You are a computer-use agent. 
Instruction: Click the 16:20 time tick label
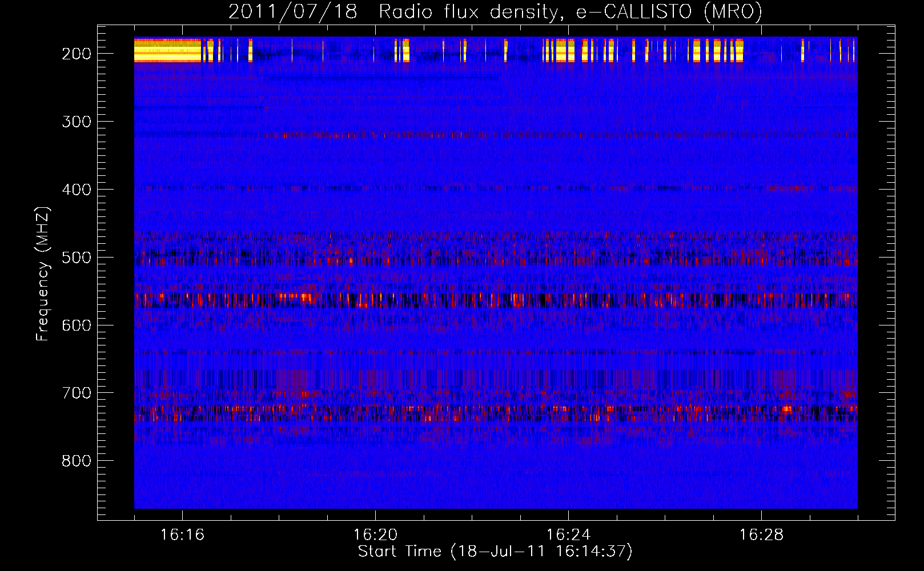tap(375, 535)
